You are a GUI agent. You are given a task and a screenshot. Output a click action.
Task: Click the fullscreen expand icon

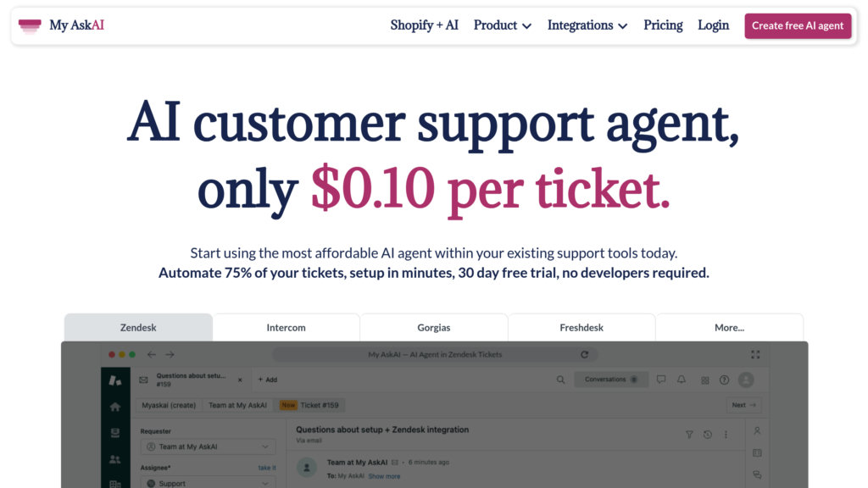(755, 354)
